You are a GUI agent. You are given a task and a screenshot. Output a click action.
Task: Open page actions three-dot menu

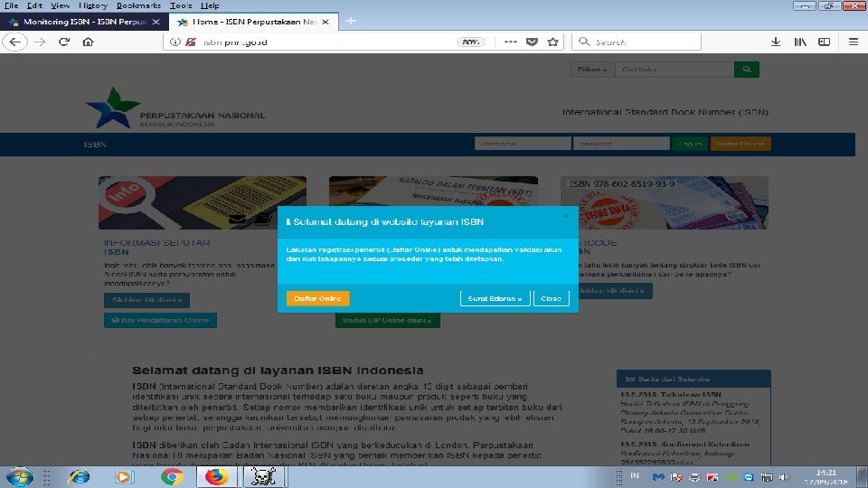510,42
